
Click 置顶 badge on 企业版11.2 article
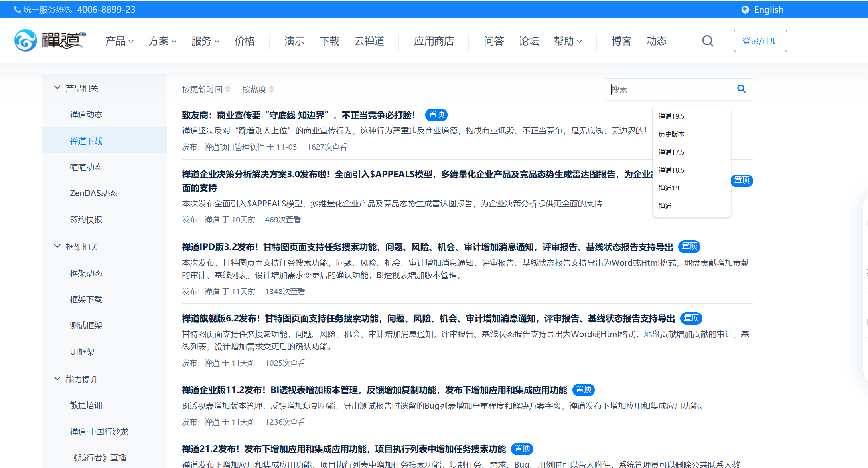[584, 390]
